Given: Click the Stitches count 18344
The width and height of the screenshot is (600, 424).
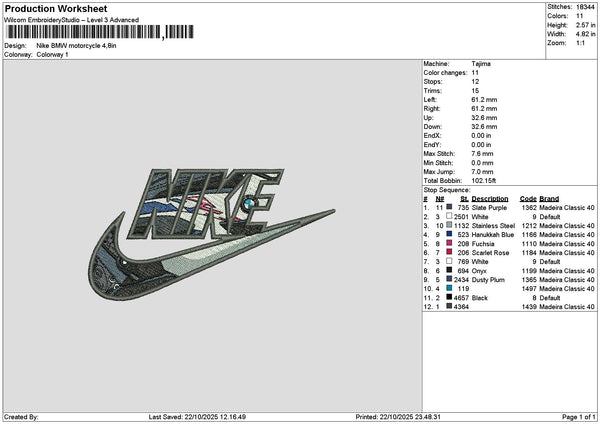Looking at the screenshot, I should 585,7.
